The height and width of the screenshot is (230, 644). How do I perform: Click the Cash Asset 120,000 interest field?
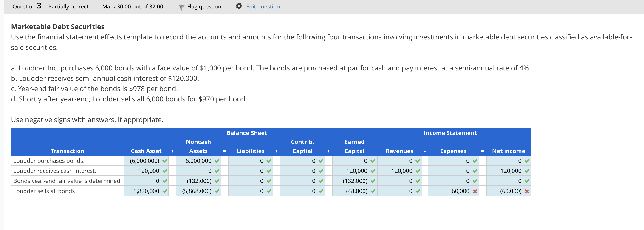pos(146,171)
